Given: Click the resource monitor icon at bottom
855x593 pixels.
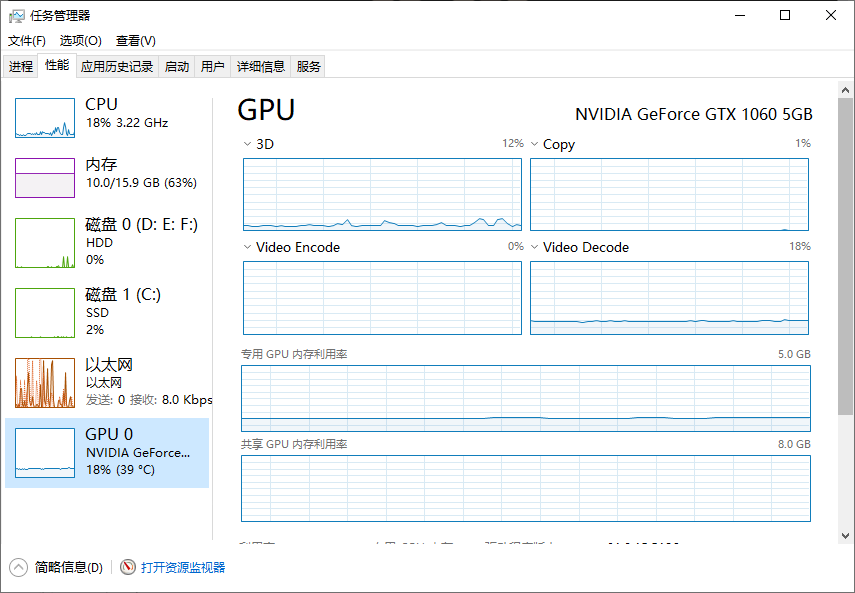Looking at the screenshot, I should tap(128, 567).
